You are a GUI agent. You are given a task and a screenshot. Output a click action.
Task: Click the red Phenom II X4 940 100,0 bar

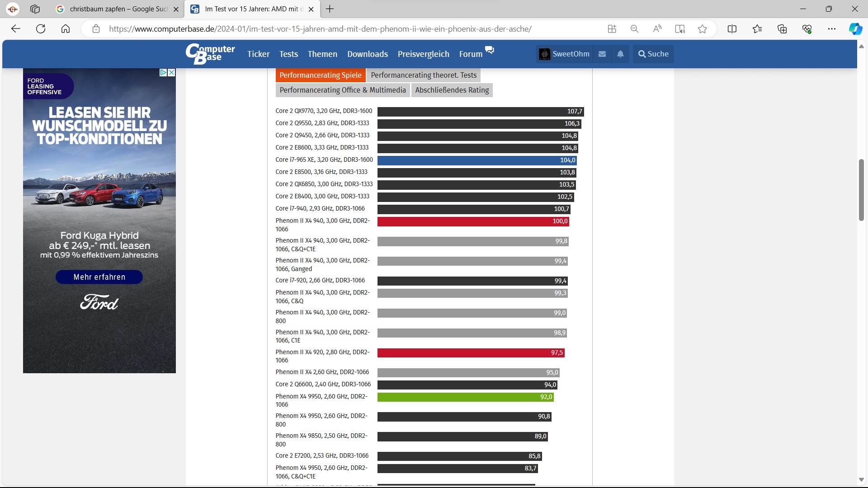(x=473, y=221)
